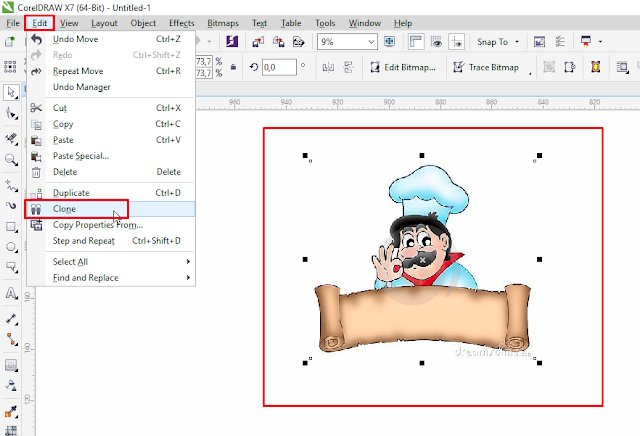Open the Window menu
Viewport: 640px width, 436px height.
pyautogui.click(x=364, y=23)
